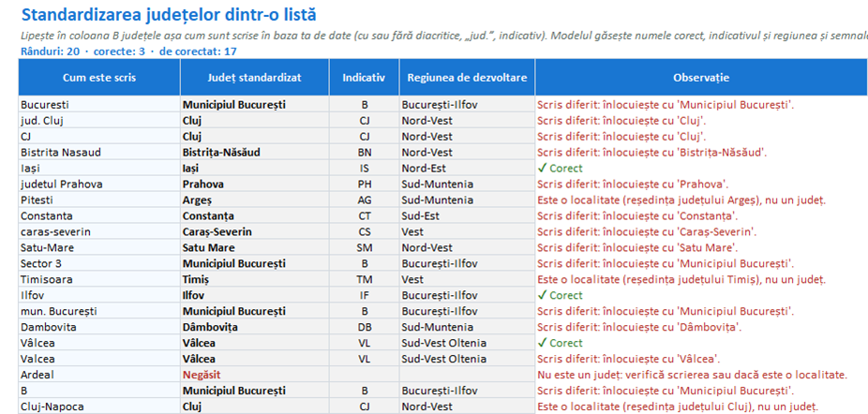
Task: Click the 'Rânduri: 20' summary line
Action: click(x=129, y=52)
